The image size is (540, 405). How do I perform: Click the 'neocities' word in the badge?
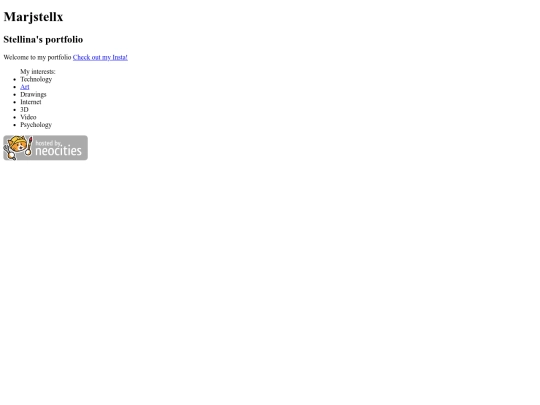pos(59,151)
